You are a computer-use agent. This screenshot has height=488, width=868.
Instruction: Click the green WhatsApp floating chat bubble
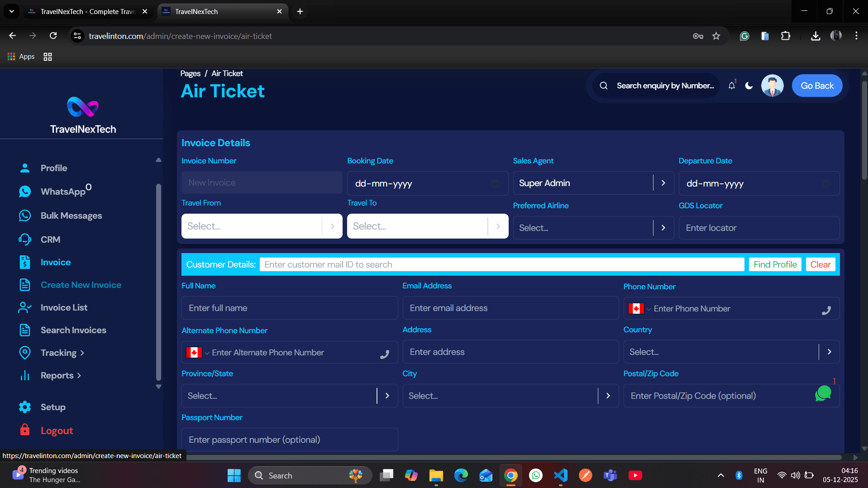click(824, 394)
